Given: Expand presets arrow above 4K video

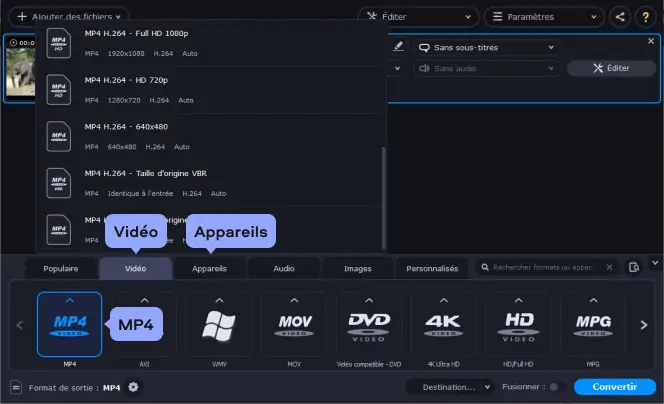Looking at the screenshot, I should (443, 300).
